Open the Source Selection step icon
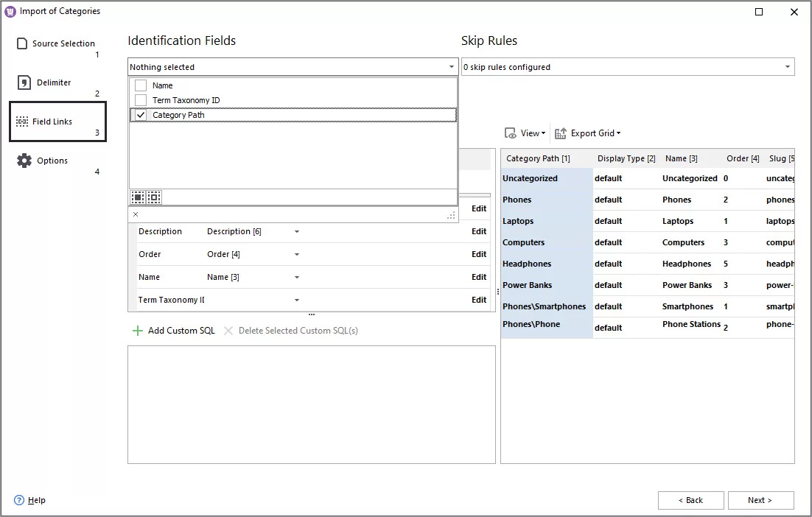 (21, 43)
